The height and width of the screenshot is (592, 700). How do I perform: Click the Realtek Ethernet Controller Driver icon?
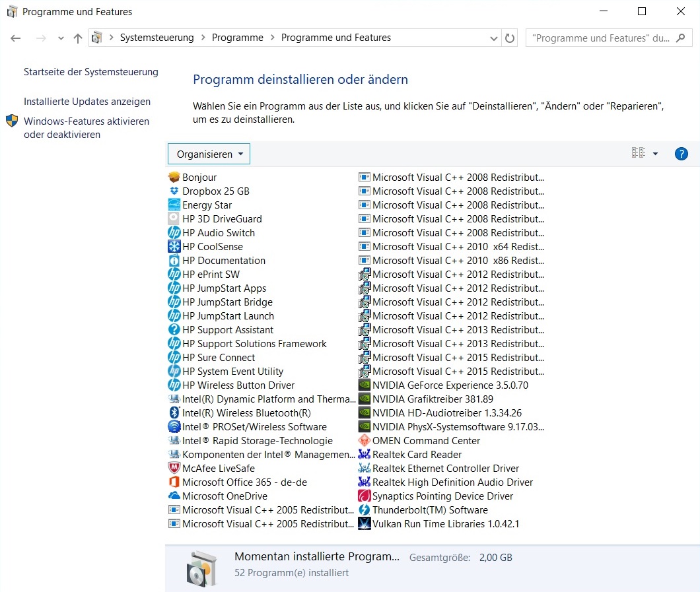365,468
